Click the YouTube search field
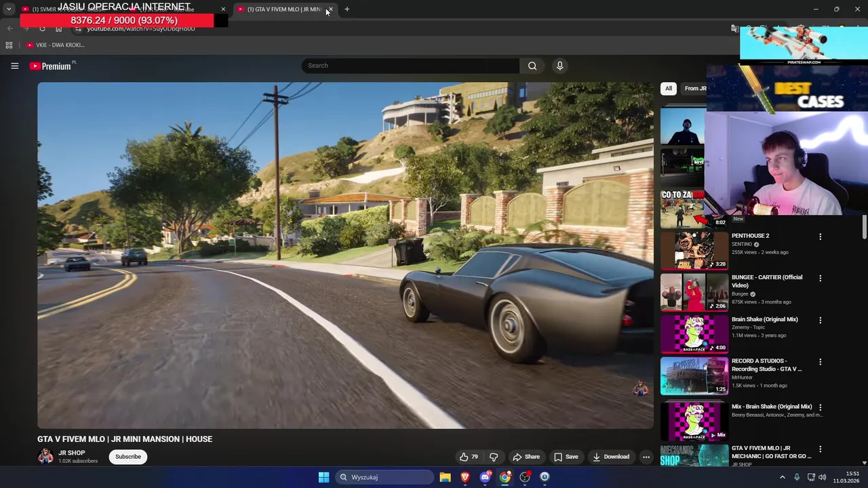Image resolution: width=868 pixels, height=488 pixels. click(x=410, y=66)
